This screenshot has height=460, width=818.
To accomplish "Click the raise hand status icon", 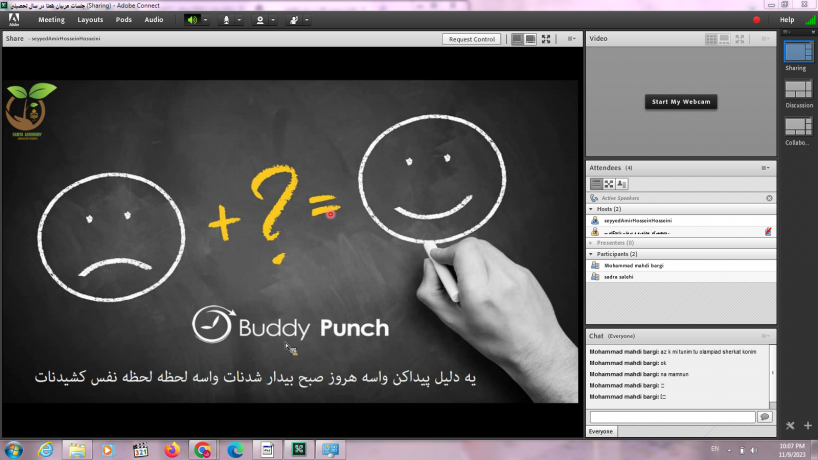I will click(294, 20).
